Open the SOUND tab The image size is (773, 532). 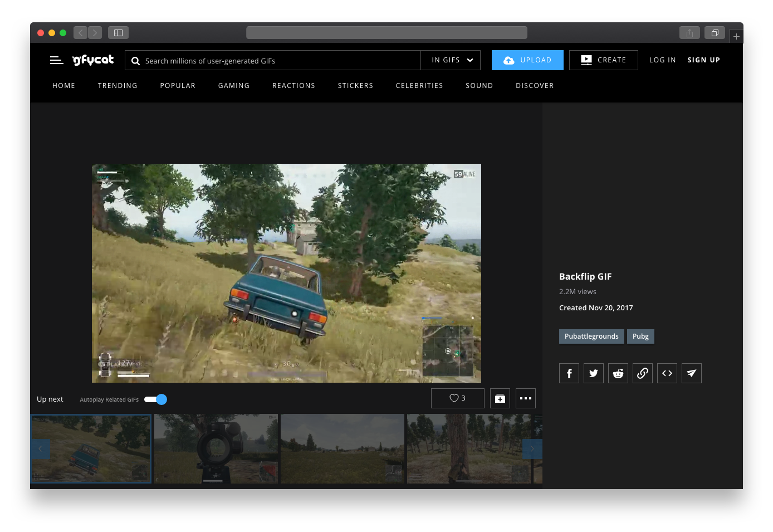[x=480, y=86]
